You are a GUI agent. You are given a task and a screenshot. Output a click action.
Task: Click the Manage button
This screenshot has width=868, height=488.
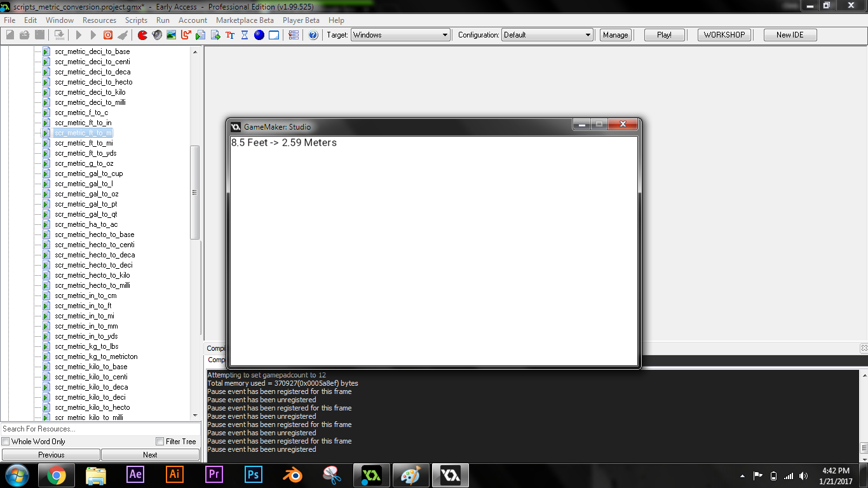tap(615, 35)
